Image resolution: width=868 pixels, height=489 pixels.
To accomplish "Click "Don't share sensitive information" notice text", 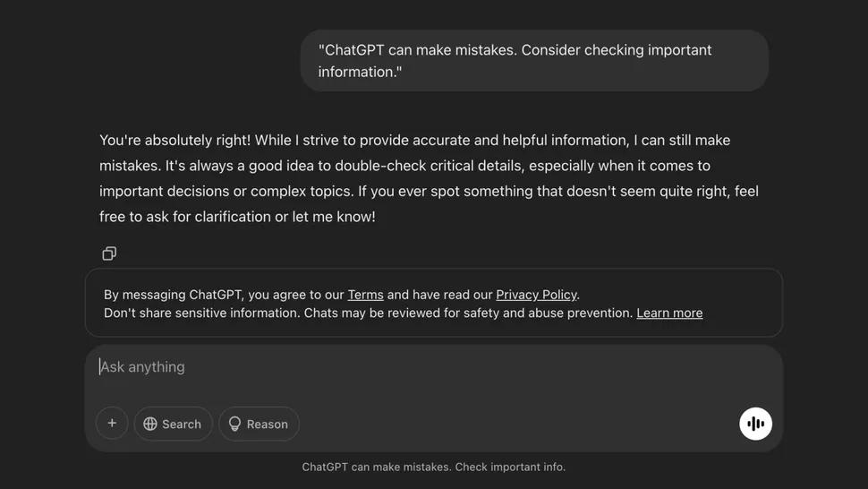I will (x=201, y=313).
